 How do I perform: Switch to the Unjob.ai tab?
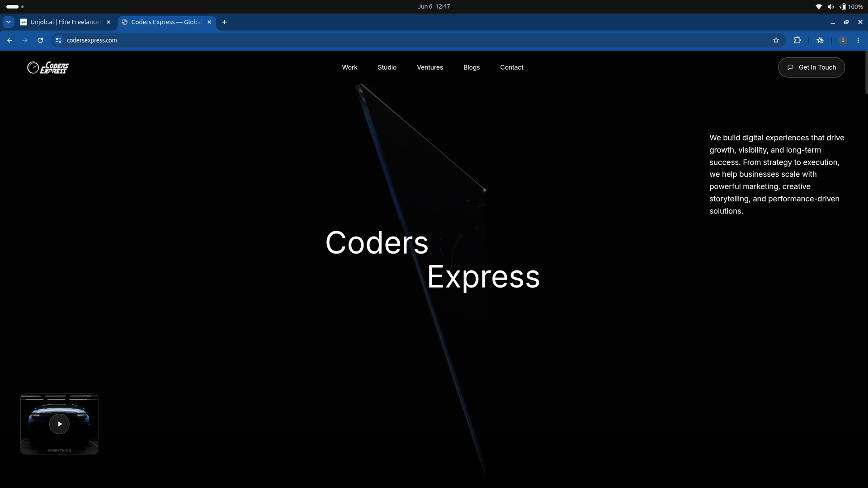pyautogui.click(x=66, y=22)
